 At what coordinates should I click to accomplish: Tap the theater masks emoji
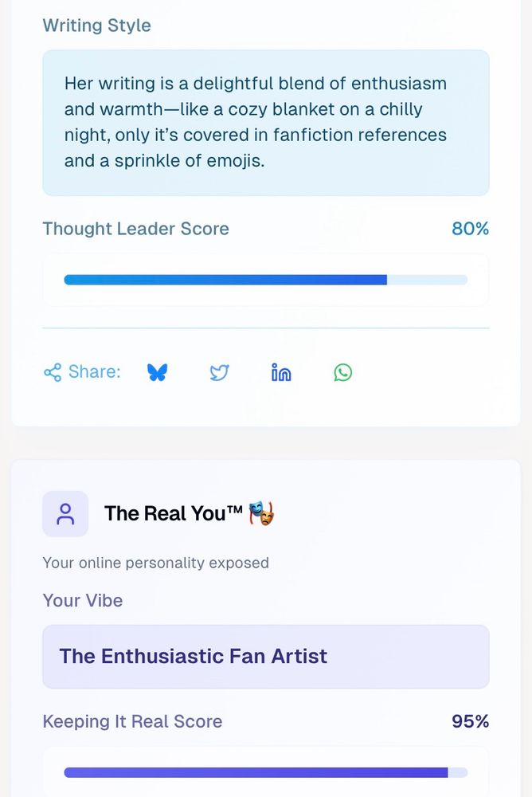click(x=261, y=513)
